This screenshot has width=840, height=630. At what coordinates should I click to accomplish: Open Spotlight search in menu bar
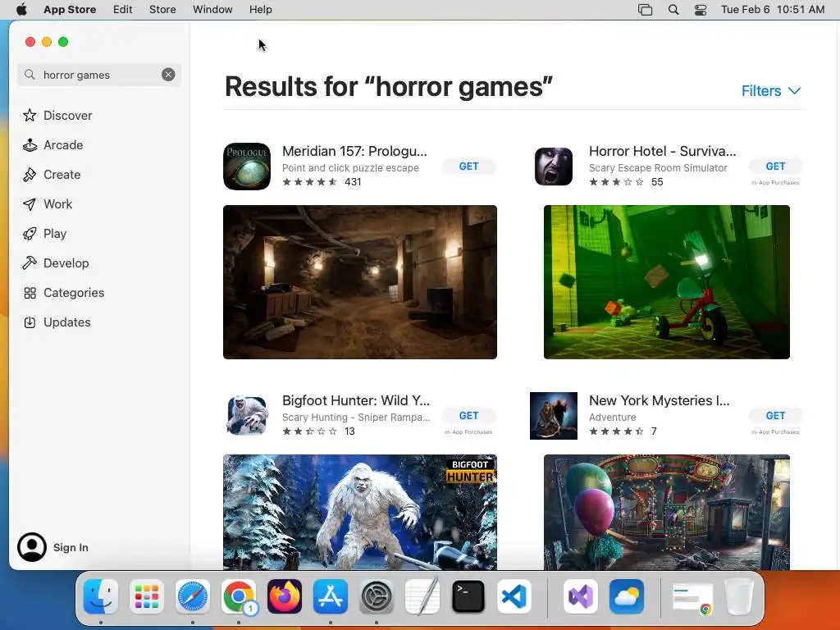point(673,9)
